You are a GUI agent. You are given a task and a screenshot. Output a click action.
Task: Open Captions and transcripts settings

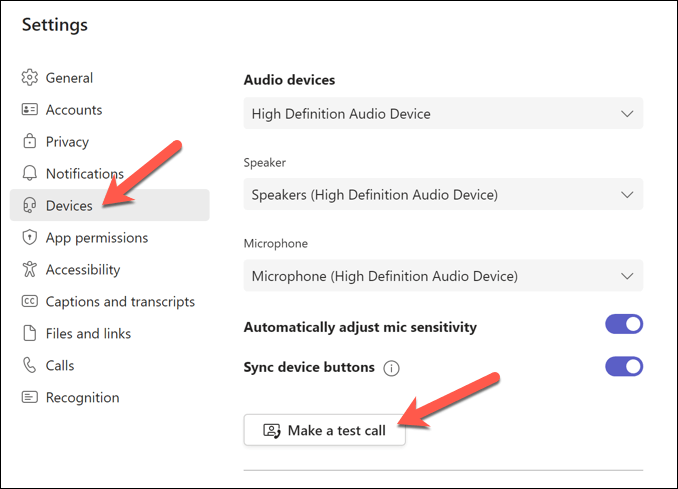tap(120, 302)
